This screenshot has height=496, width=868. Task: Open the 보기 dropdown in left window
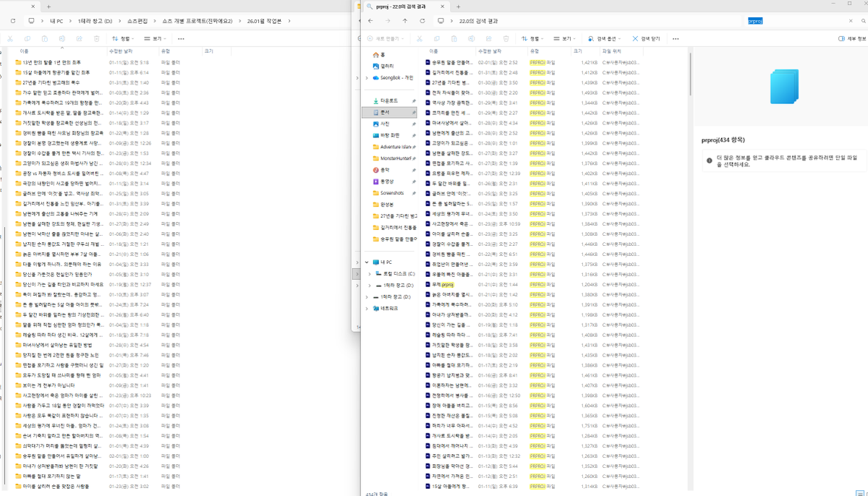click(x=156, y=38)
